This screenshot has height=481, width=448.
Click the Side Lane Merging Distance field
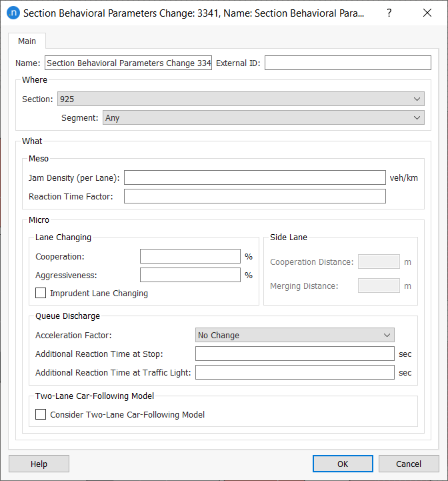pos(379,286)
